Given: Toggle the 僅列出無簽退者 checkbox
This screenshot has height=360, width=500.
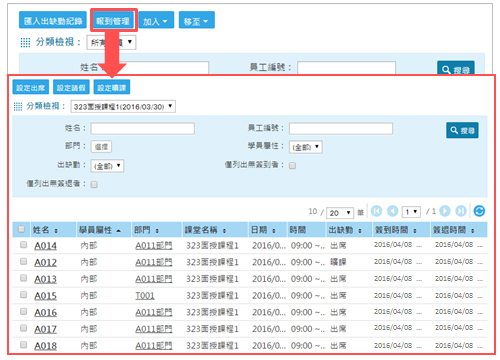Looking at the screenshot, I should pos(94,184).
